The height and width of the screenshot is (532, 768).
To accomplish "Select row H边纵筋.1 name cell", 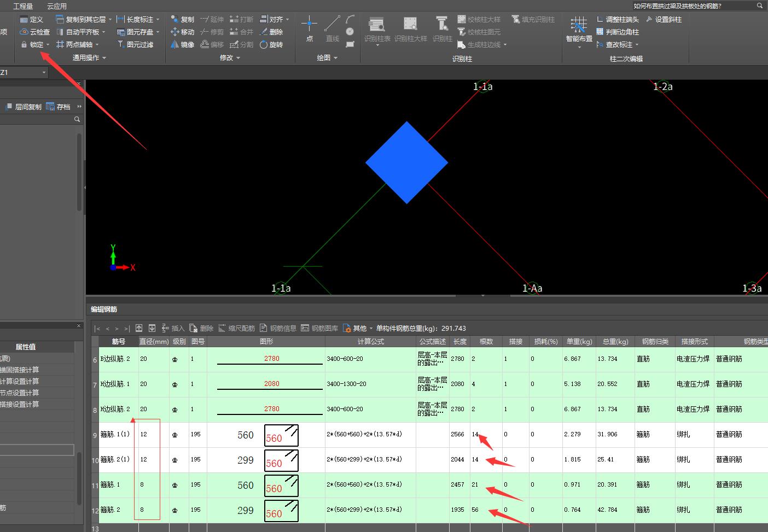I will coord(119,384).
